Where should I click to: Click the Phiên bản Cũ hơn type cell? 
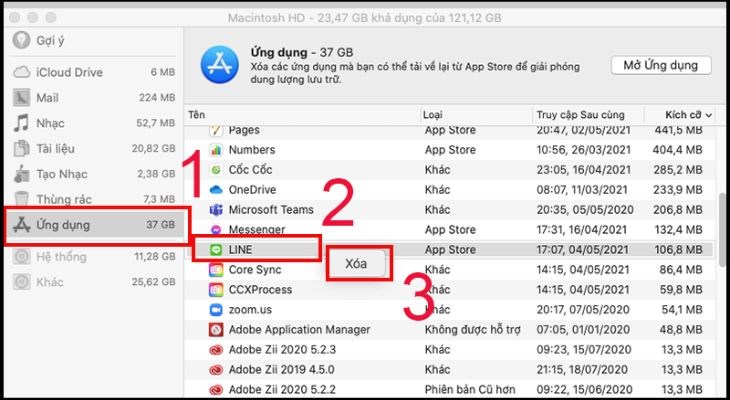470,390
